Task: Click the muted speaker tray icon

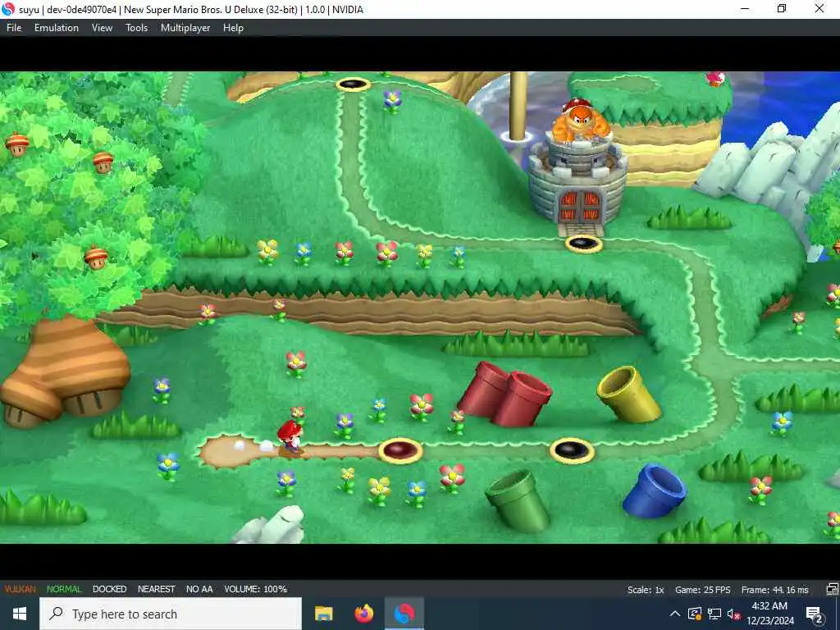Action: (733, 614)
